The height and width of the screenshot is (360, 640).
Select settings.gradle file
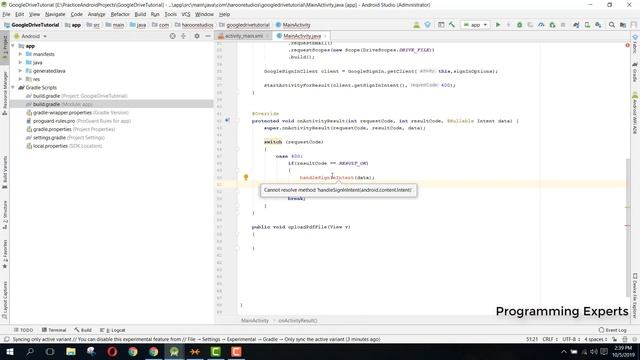(65, 138)
